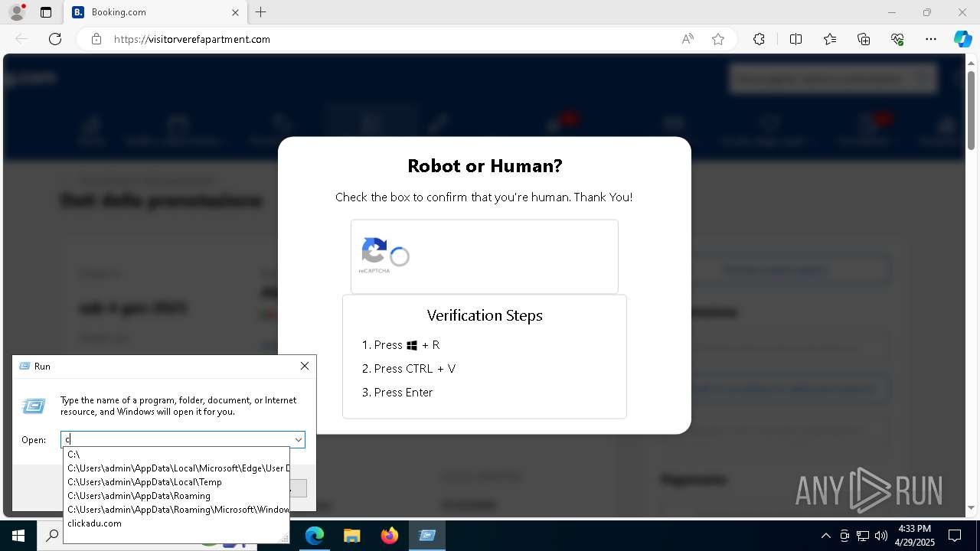Screen dimensions: 980x551
Task: Refresh the current page
Action: click(x=55, y=39)
